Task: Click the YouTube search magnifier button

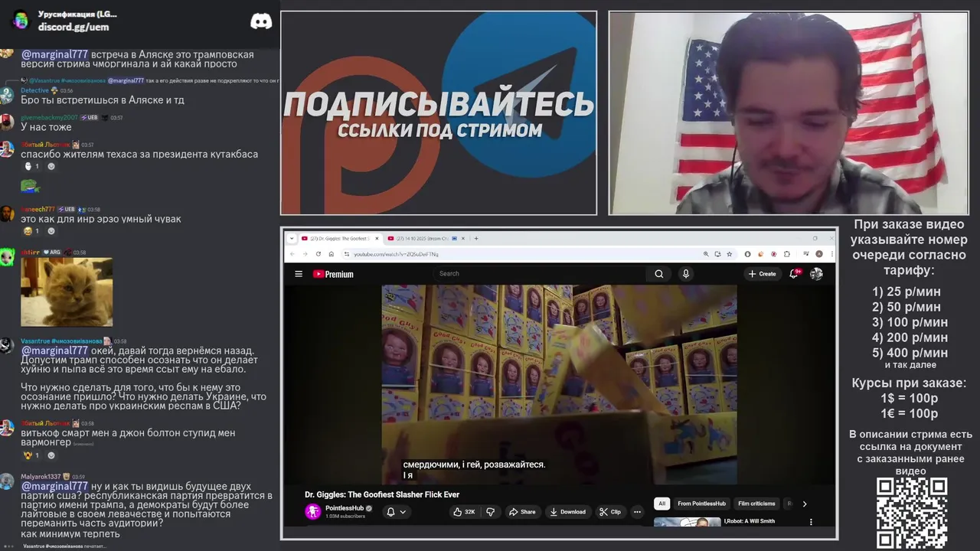Action: (658, 274)
